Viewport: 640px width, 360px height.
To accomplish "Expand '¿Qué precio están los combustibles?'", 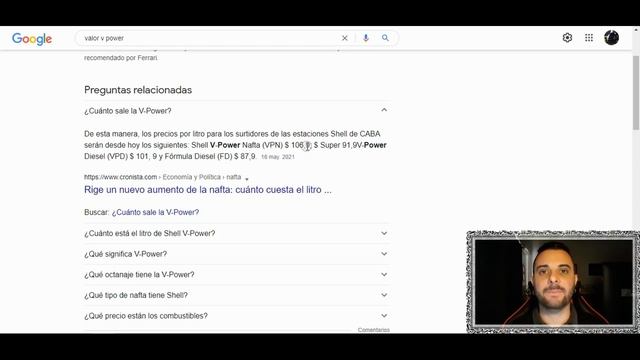I will 237,316.
